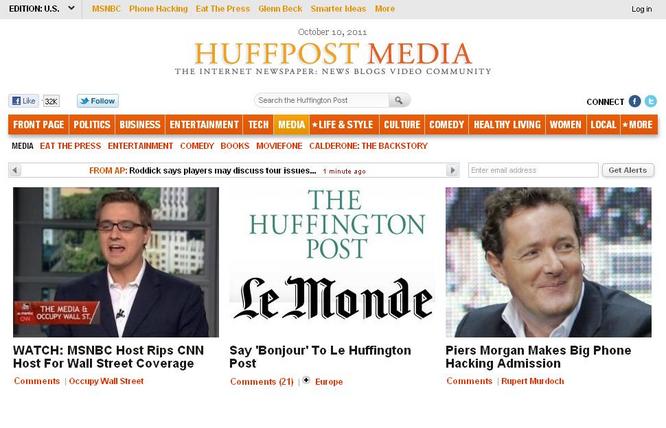
Task: Click the Facebook Like button
Action: (x=23, y=101)
